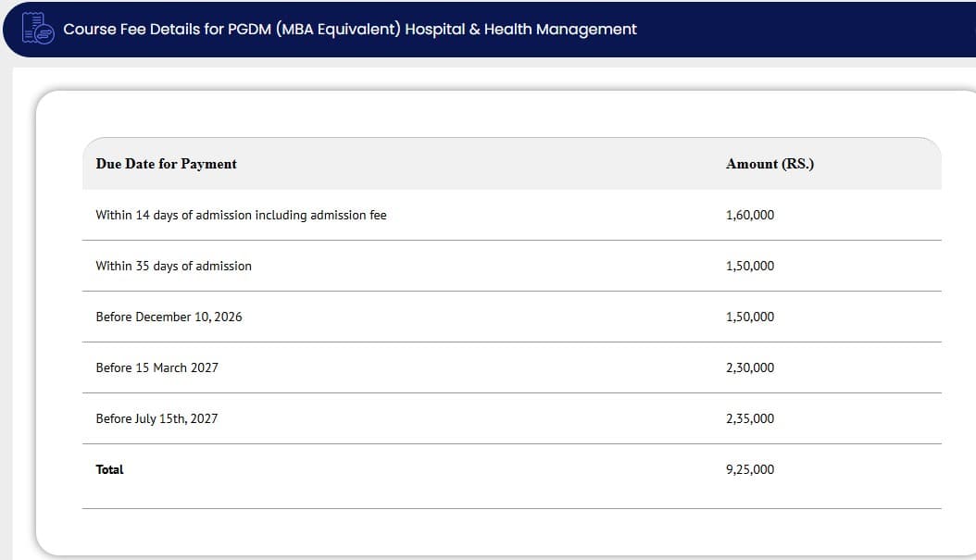Click the 'Before July 15th, 2027' due date

(156, 418)
